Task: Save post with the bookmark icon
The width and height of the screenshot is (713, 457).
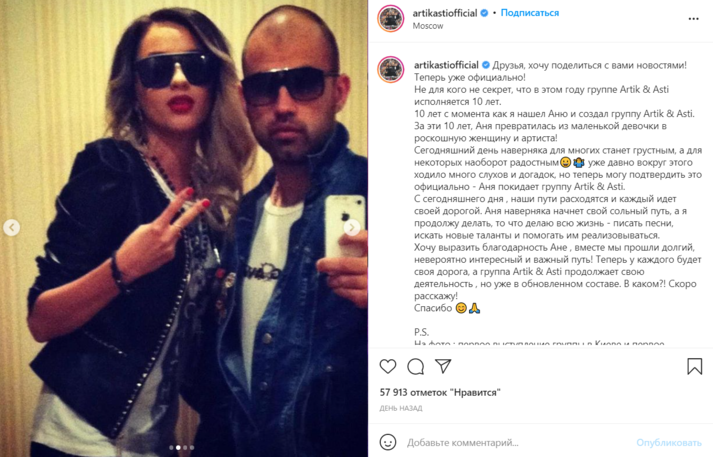Action: coord(694,366)
